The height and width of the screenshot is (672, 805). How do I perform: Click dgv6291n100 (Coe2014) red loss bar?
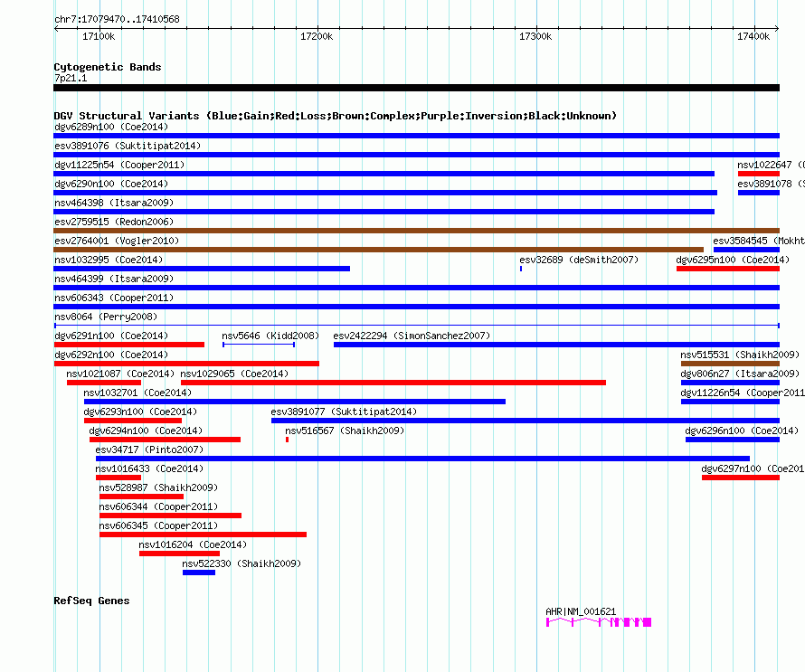click(128, 345)
